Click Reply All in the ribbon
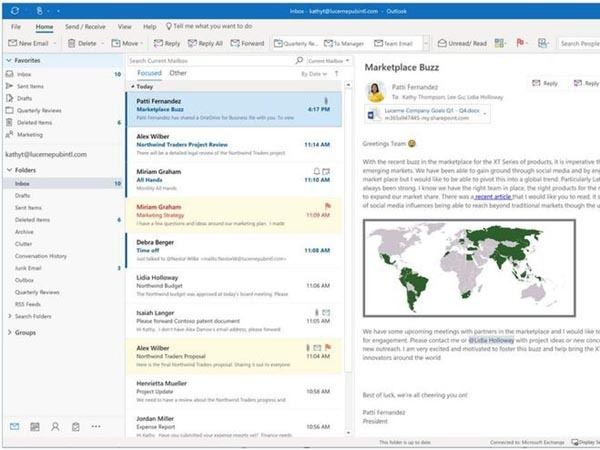 [205, 43]
